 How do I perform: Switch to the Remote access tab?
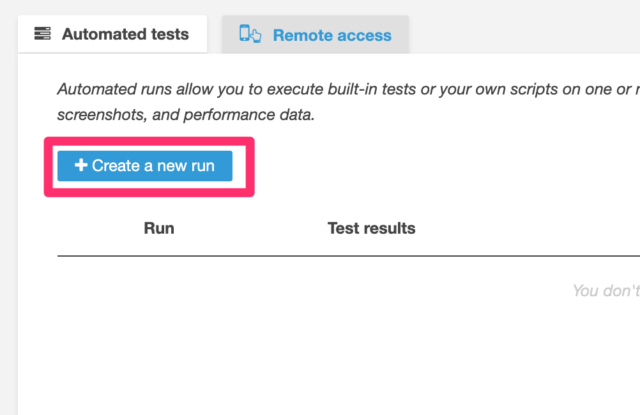[x=315, y=34]
